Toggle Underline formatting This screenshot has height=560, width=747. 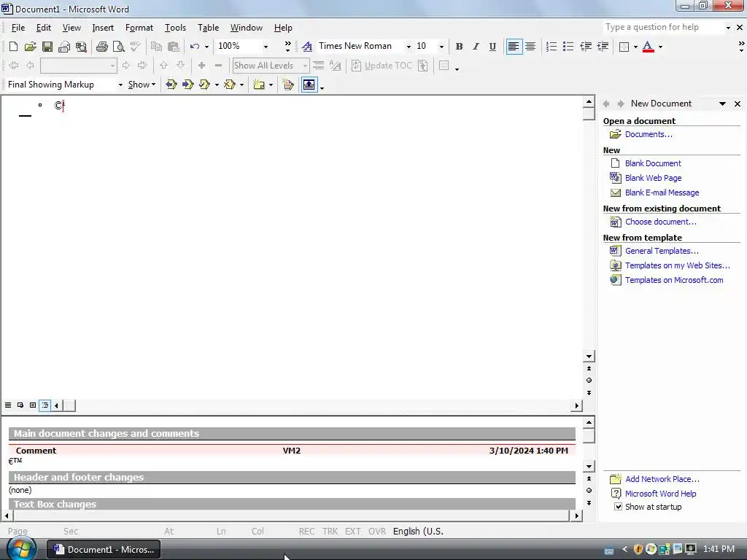492,46
